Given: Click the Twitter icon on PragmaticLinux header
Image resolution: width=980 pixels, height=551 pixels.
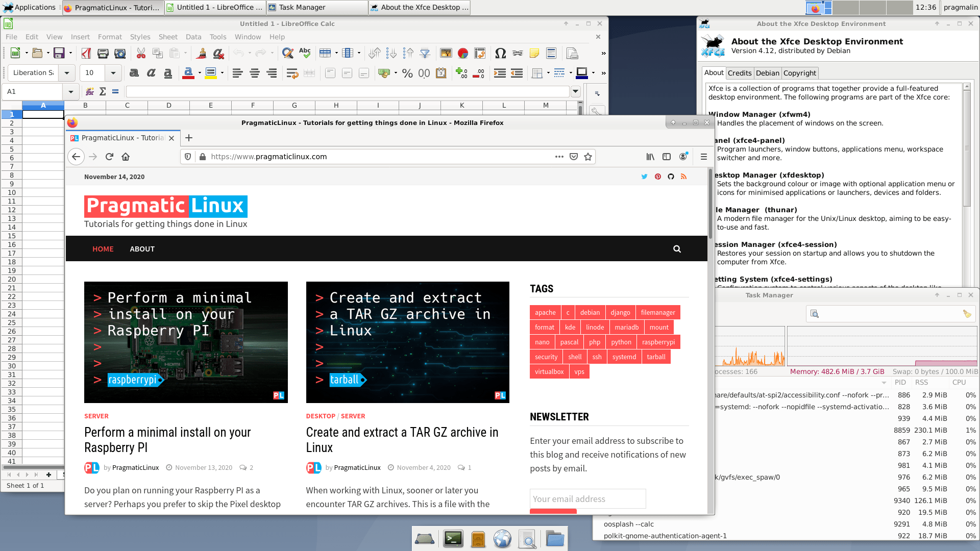Looking at the screenshot, I should pos(644,177).
